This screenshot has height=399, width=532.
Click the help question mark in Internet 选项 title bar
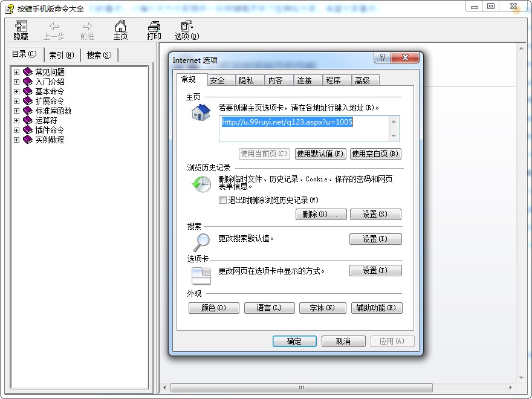[x=382, y=57]
